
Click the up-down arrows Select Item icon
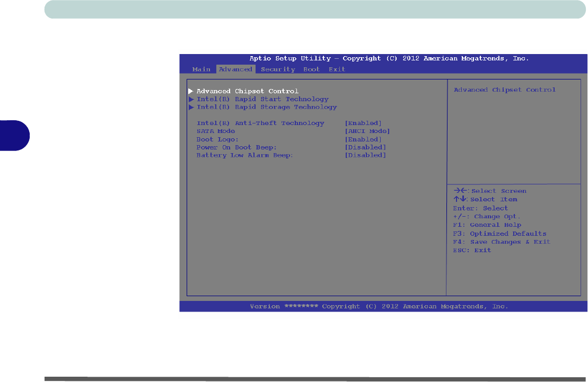pos(460,199)
